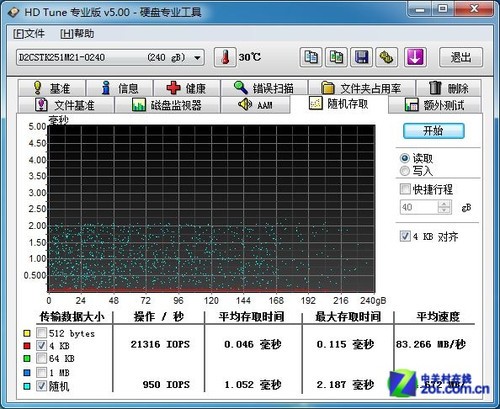Click the copy text to clipboard icon
Screen dimensions: 500x409
click(311, 57)
